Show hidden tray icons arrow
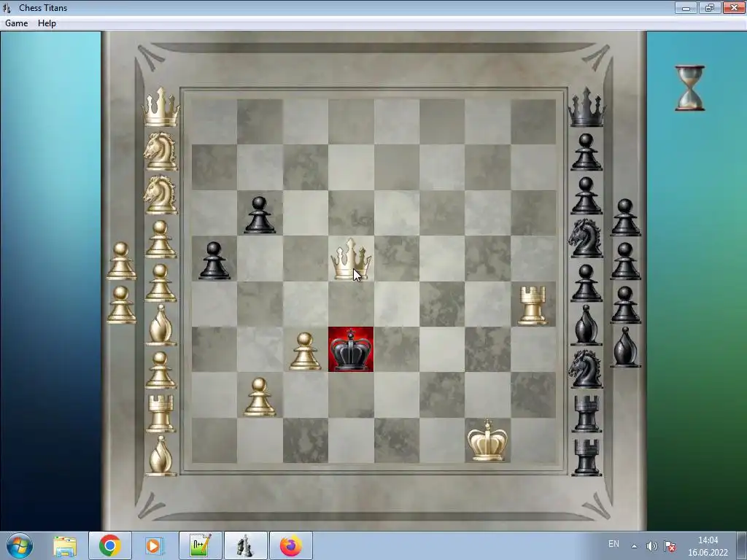 click(x=634, y=546)
